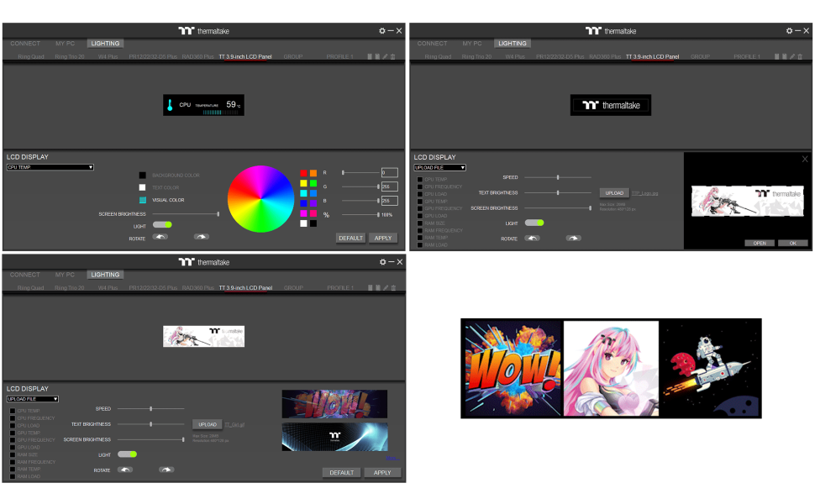Open UPLOAD FILE dropdown in logo-preview window
815x504 pixels.
coord(439,168)
